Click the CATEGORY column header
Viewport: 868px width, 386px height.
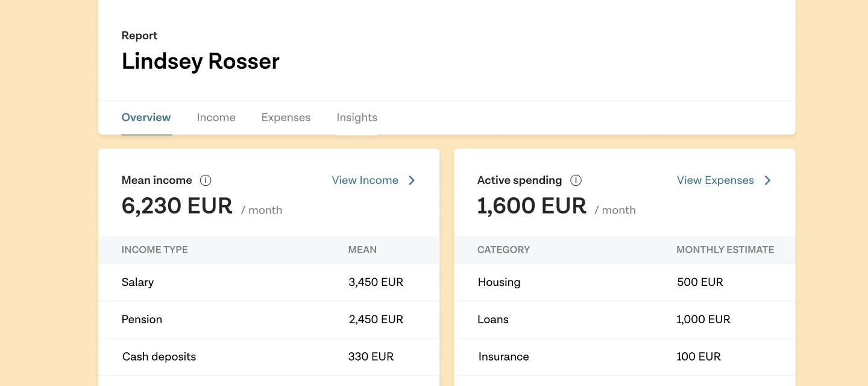[x=503, y=250]
